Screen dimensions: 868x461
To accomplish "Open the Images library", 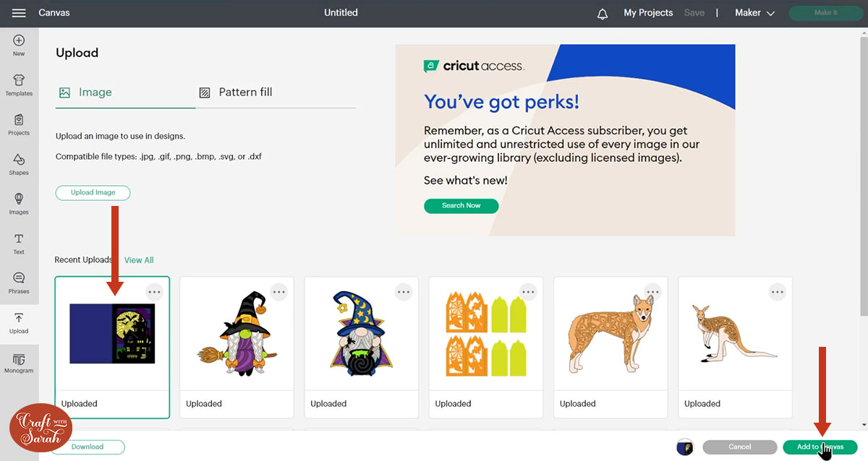I will tap(19, 203).
